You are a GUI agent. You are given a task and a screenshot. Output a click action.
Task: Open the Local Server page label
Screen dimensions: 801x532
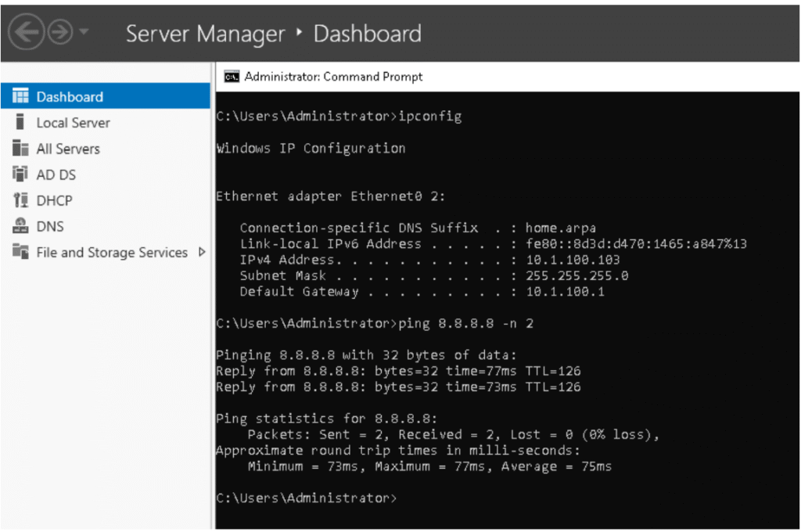(x=73, y=123)
